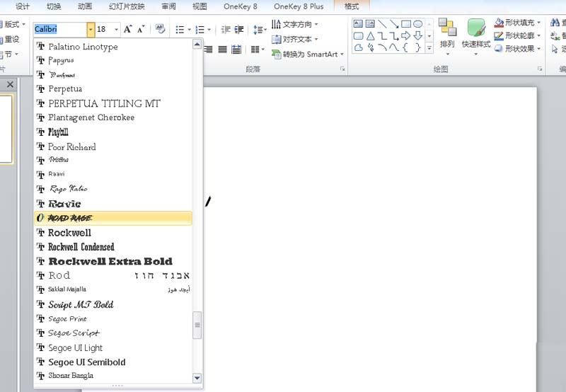Click the numbered list icon
The image size is (566, 392).
(x=200, y=30)
